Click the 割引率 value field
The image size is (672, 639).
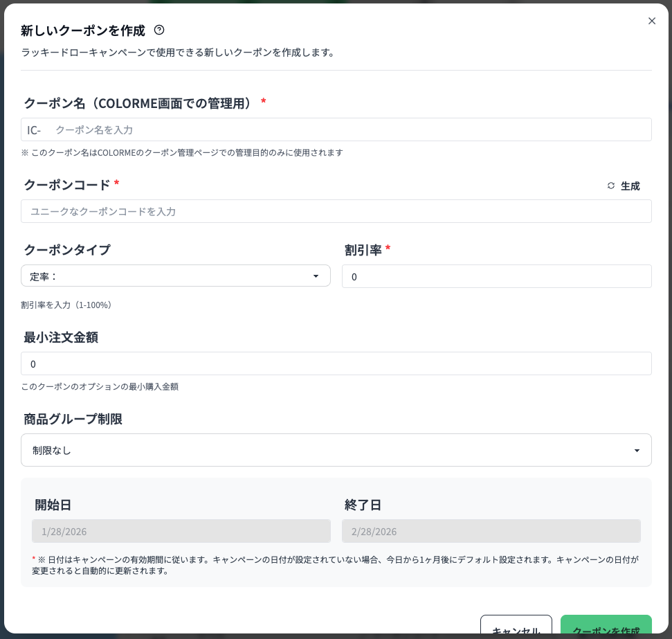pyautogui.click(x=497, y=276)
